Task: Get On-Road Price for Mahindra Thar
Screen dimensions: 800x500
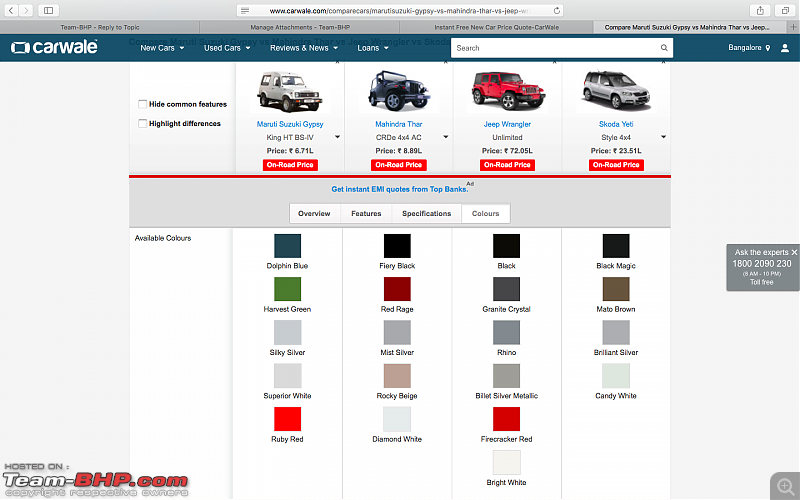Action: point(398,165)
